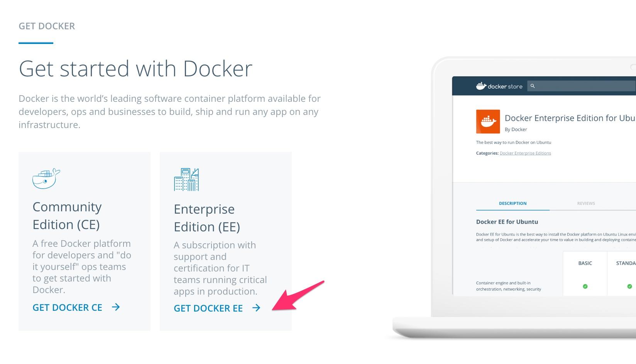
Task: Switch to the DESCRIPTION tab
Action: [513, 203]
